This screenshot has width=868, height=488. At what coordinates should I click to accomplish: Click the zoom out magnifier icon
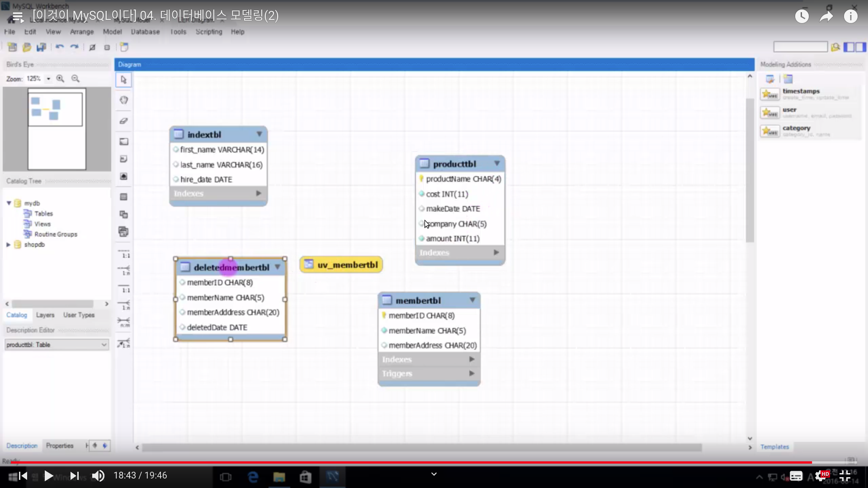pyautogui.click(x=75, y=79)
